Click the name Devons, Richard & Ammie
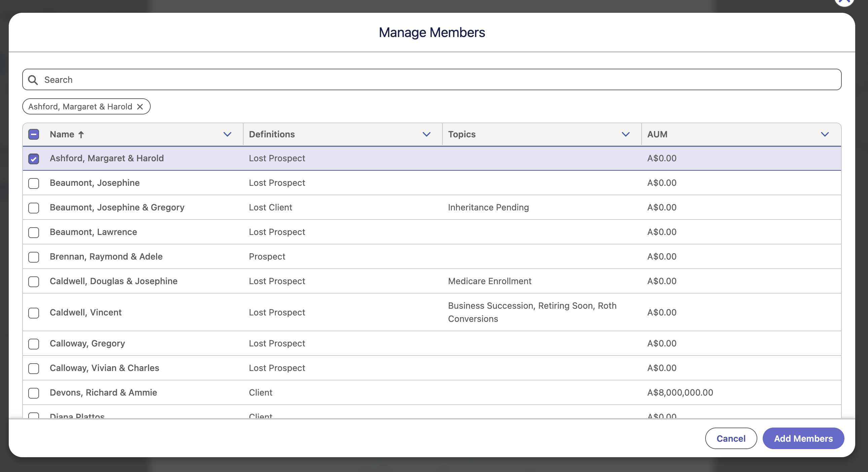Screen dimensions: 868x472 (103, 393)
